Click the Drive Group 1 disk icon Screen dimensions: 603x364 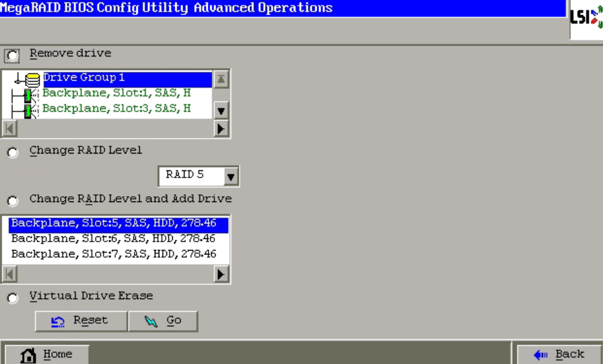click(x=32, y=80)
